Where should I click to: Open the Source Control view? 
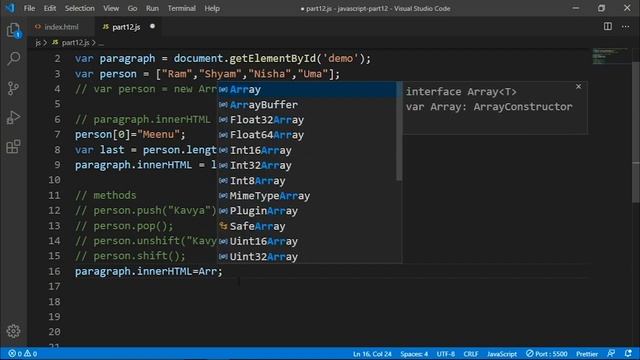(x=13, y=88)
